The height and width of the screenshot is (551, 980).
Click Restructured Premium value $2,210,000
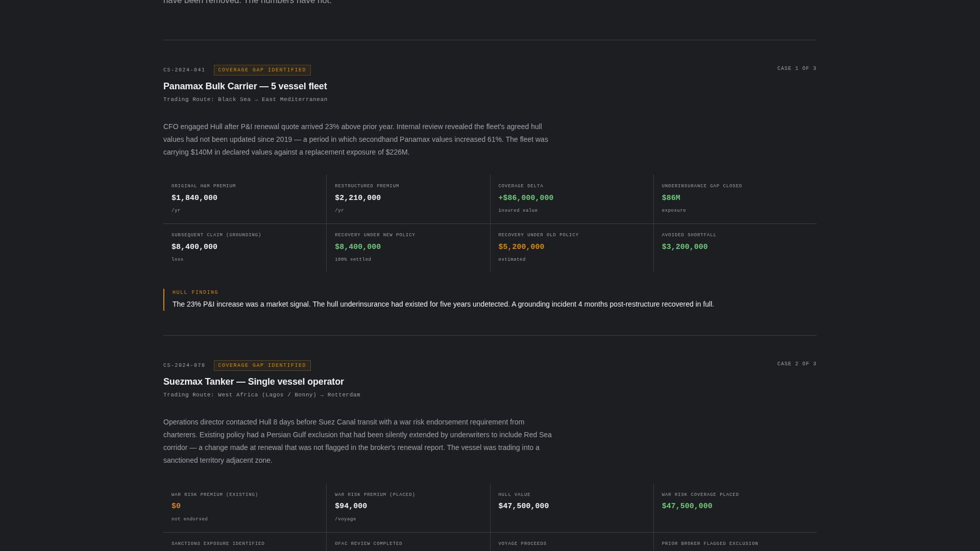(x=358, y=198)
